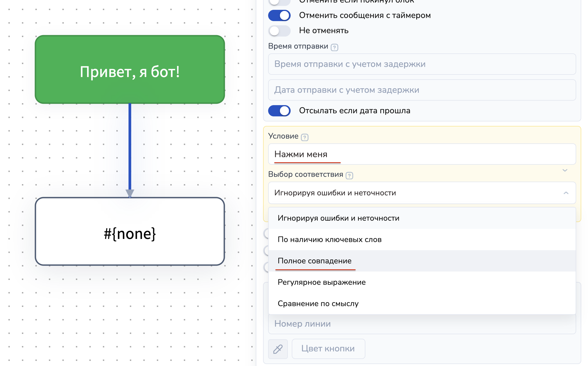Enable the Не отменять toggle
The image size is (588, 366).
coord(279,31)
